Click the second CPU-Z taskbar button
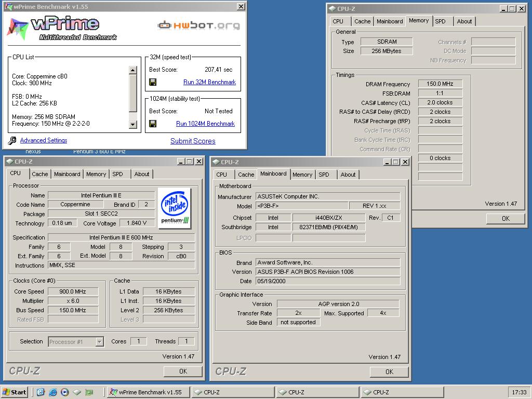Viewport: 532px width, 399px height. (317, 392)
